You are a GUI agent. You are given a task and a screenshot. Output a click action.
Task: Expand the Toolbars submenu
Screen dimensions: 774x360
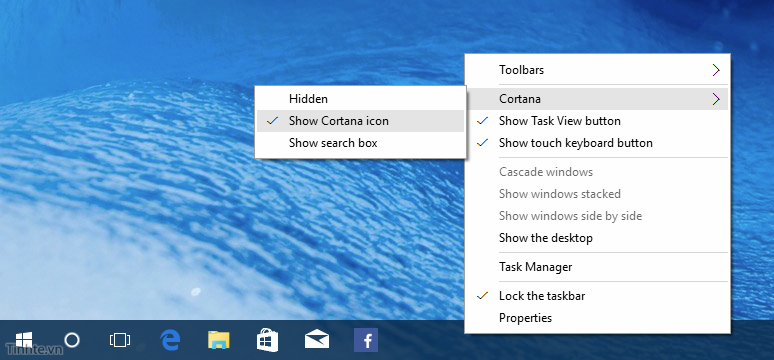coord(597,70)
